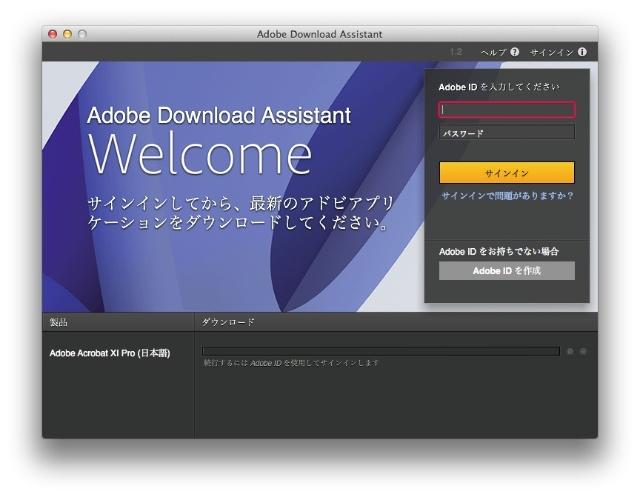
Task: Open the ヘルプ text item in top bar
Action: 494,52
